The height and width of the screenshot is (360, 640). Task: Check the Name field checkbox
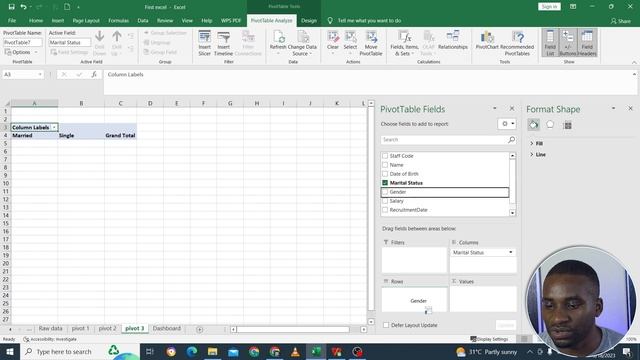pos(385,165)
